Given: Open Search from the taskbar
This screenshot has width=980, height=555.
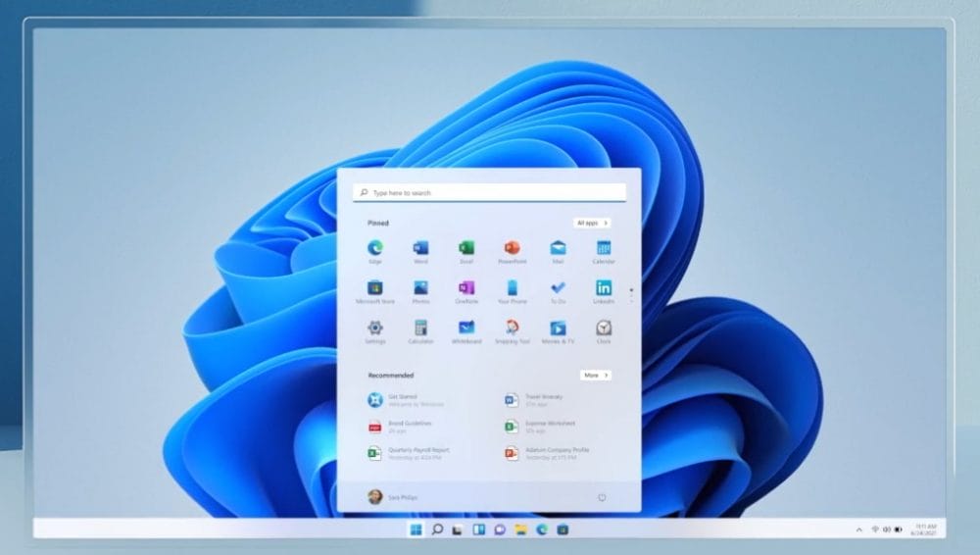Looking at the screenshot, I should pos(437,530).
